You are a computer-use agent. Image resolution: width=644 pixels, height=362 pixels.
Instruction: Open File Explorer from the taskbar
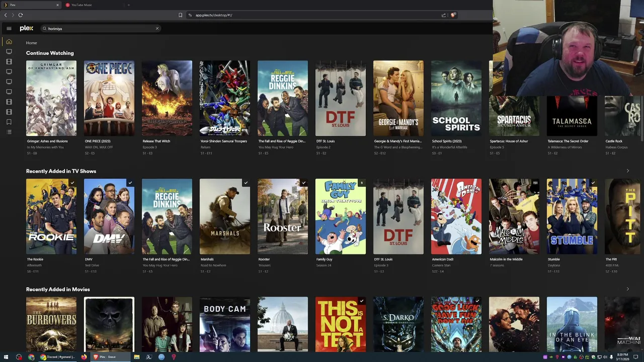136,357
